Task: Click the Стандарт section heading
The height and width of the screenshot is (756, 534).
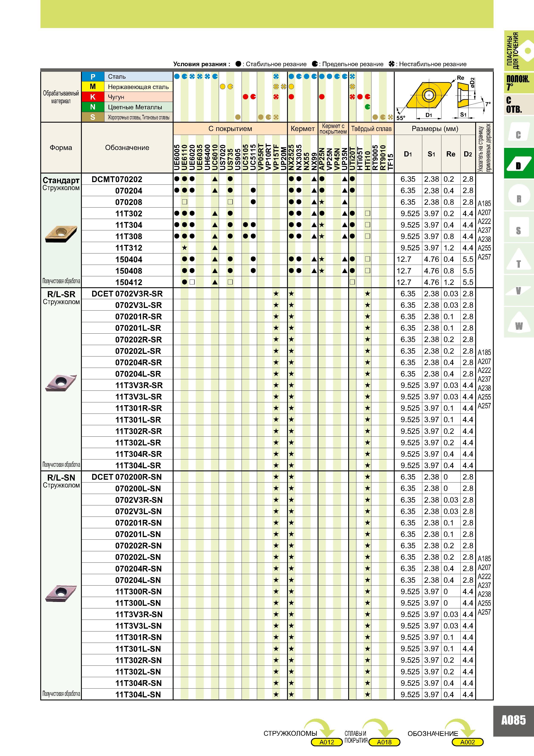Action: (x=61, y=180)
